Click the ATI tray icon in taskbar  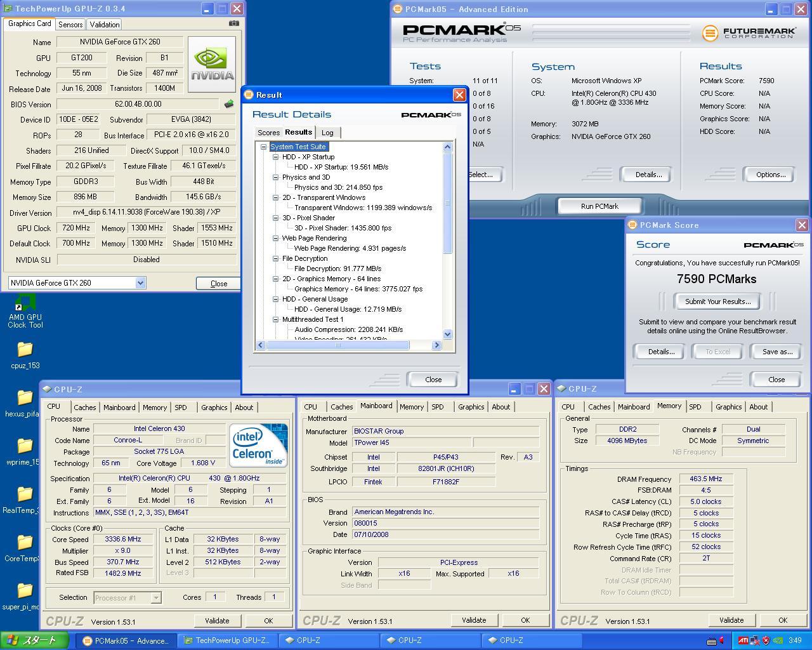point(742,640)
